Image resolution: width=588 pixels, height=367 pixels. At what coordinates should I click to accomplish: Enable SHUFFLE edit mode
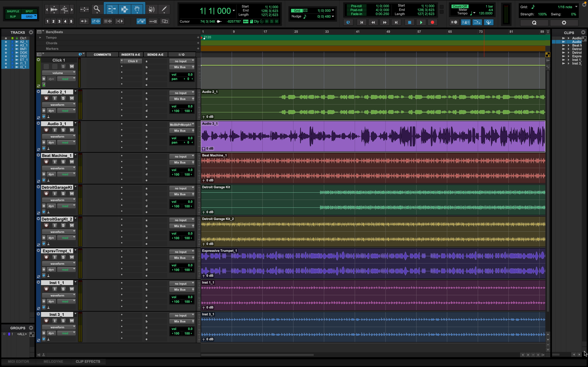point(13,11)
